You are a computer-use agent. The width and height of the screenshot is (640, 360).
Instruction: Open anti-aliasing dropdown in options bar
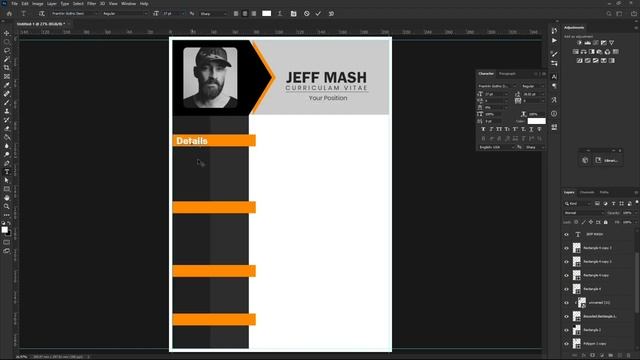(x=213, y=13)
